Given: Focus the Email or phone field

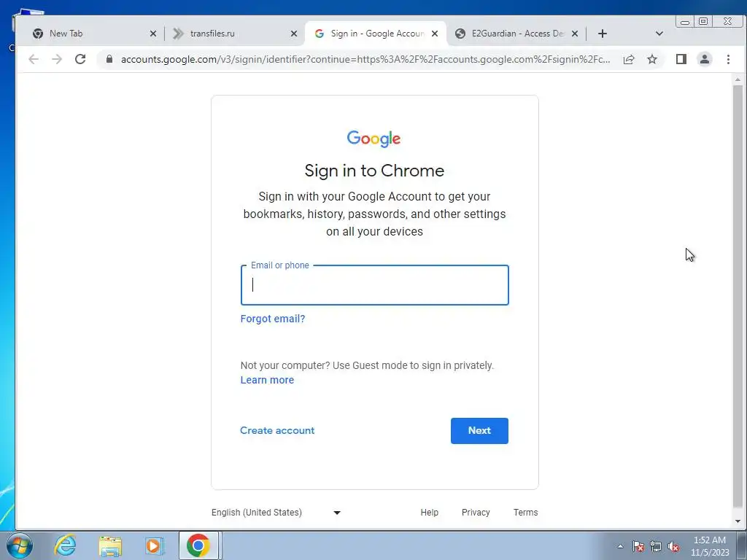Looking at the screenshot, I should pos(375,285).
